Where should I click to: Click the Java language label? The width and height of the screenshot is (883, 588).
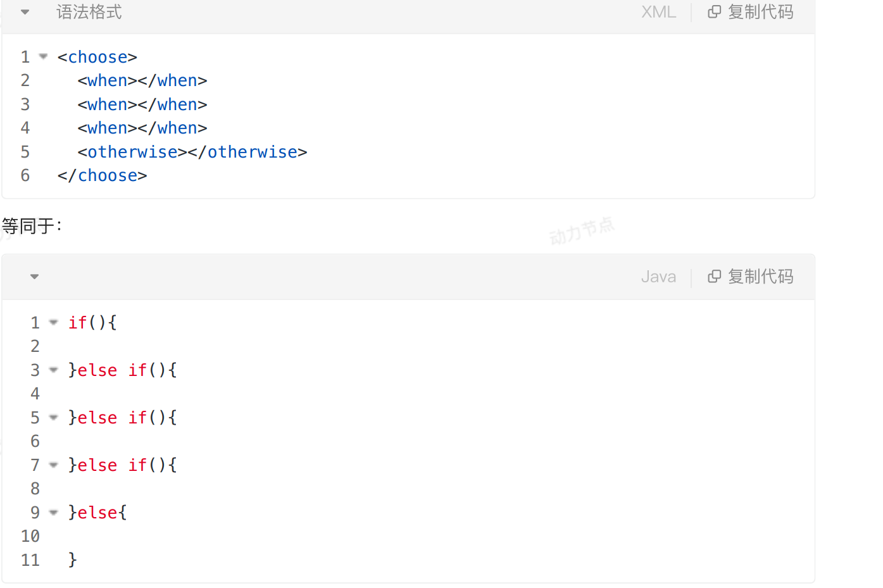pos(658,277)
